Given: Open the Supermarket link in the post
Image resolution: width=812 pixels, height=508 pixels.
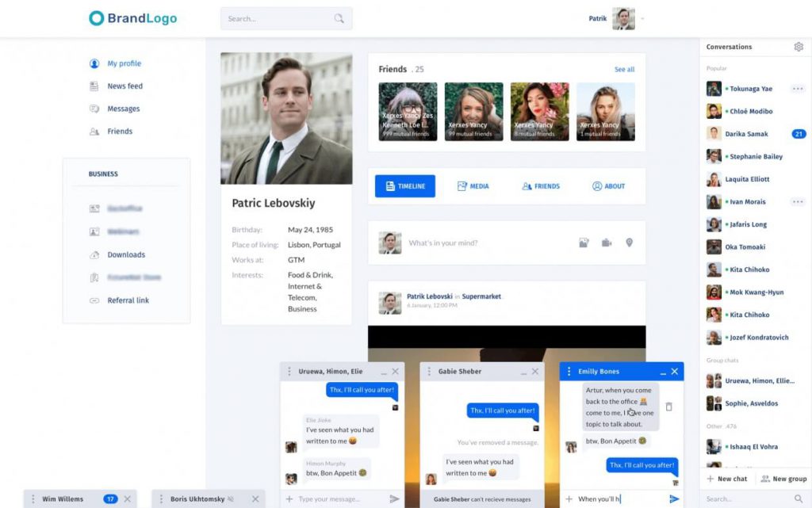Looking at the screenshot, I should tap(481, 296).
